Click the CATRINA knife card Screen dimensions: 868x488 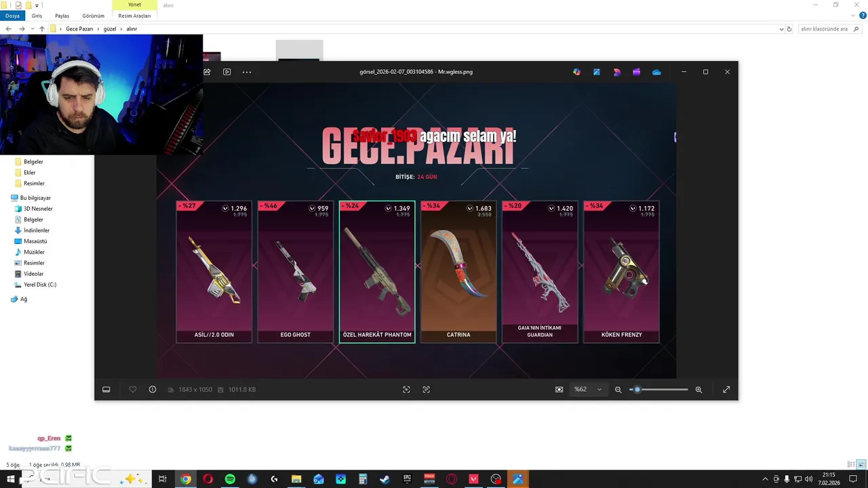458,272
